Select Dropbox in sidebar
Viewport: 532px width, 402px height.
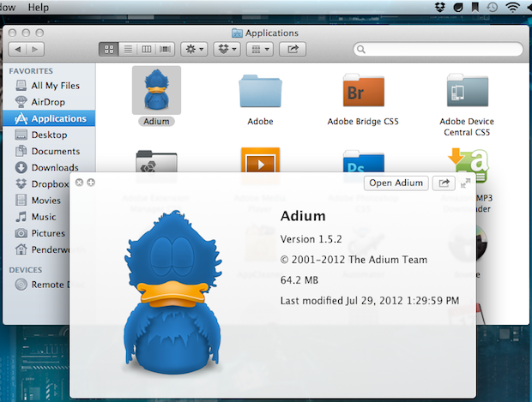pyautogui.click(x=42, y=183)
